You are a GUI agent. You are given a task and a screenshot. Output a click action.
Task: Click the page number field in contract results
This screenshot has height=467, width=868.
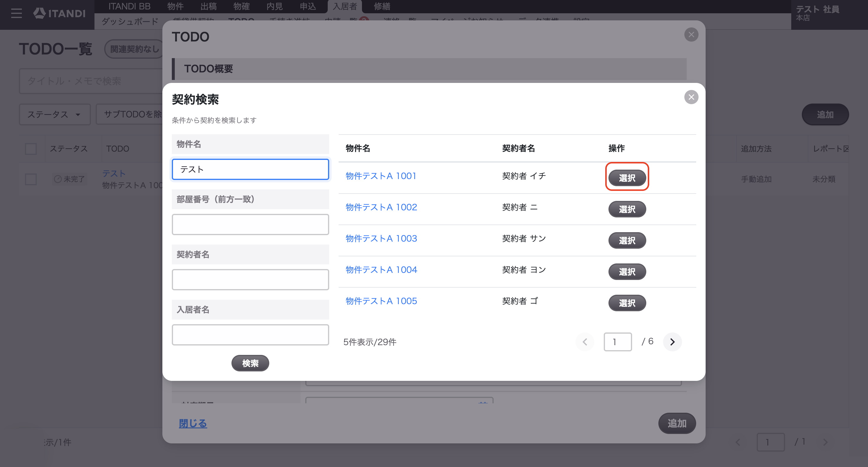coord(618,342)
